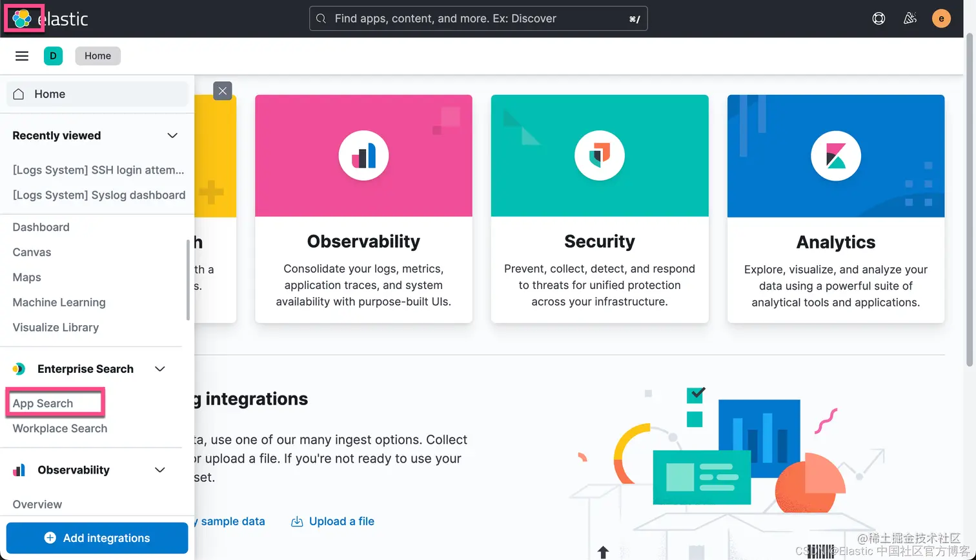Collapse the Observability sidebar section chevron

click(160, 470)
